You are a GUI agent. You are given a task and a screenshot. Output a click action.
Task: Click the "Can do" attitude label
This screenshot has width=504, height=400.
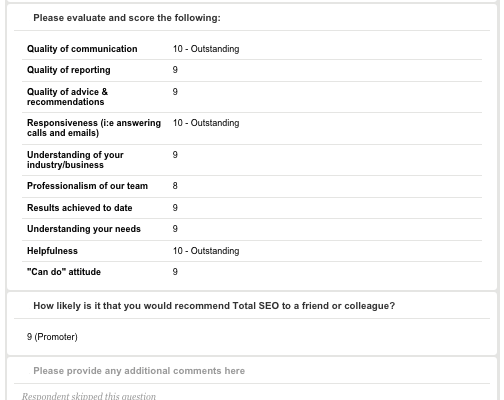tap(64, 272)
